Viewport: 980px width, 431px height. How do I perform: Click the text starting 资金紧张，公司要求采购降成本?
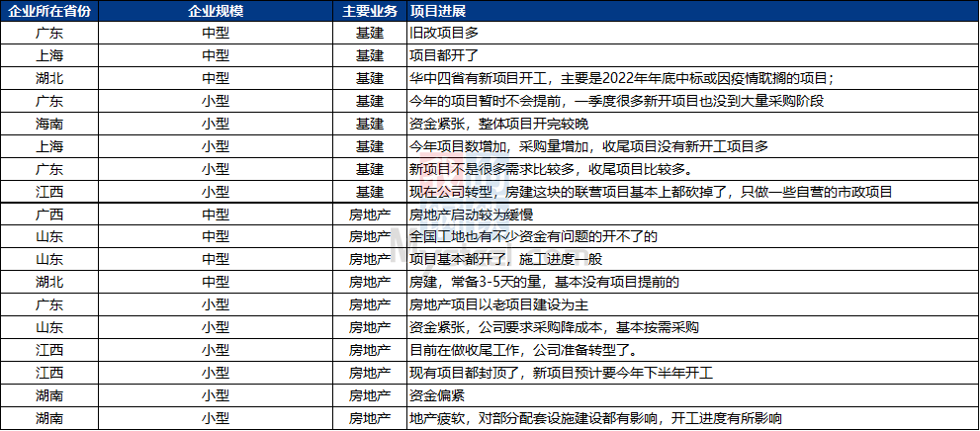(x=554, y=327)
